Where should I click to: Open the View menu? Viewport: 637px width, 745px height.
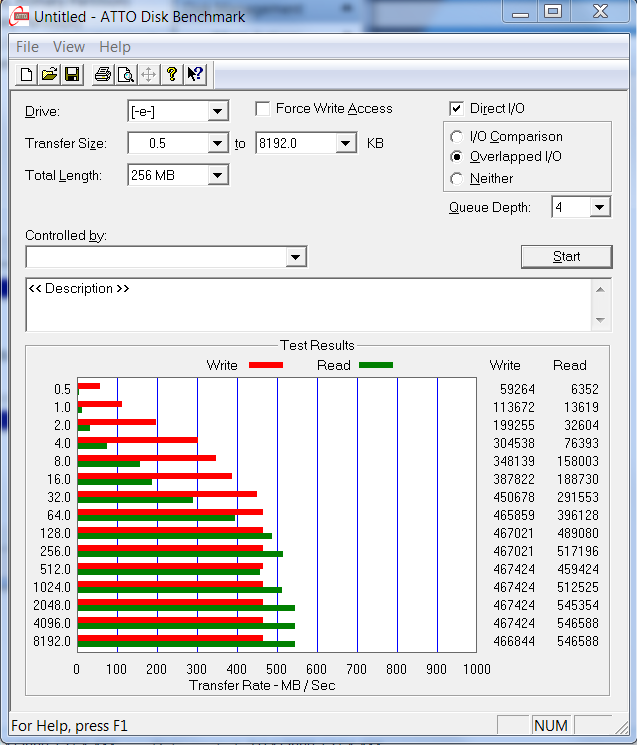point(69,47)
